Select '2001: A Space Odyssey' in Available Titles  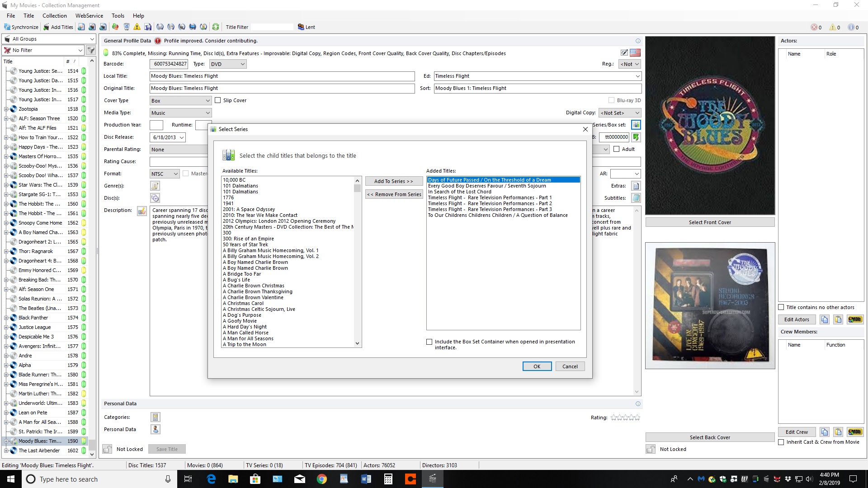pos(249,209)
